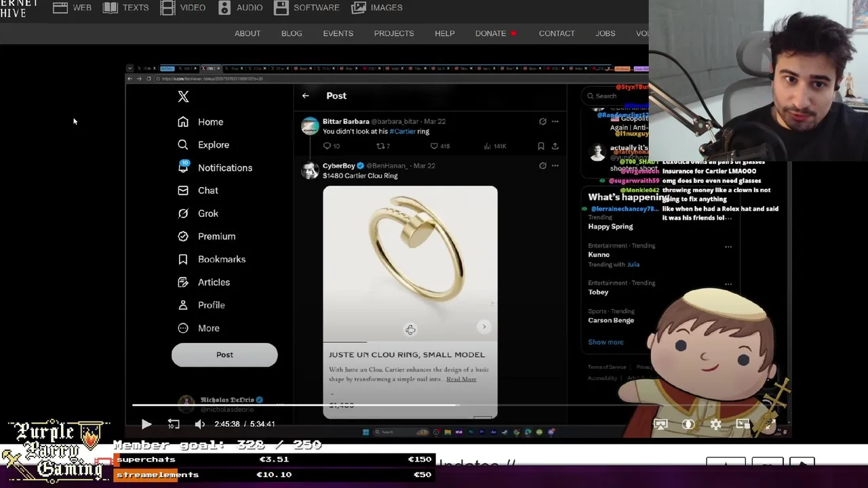
Task: Click Bittar Barbara's profile avatar
Action: click(x=310, y=126)
